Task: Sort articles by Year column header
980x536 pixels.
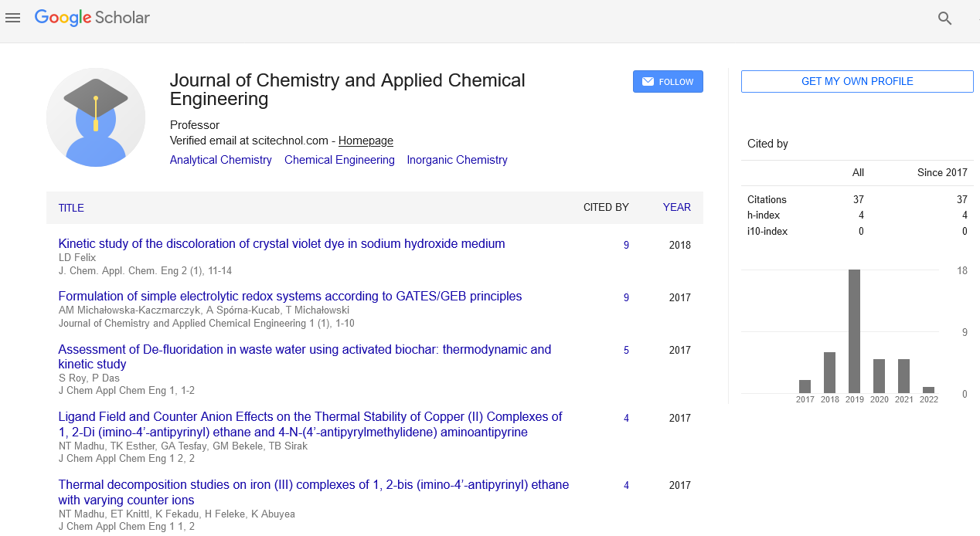Action: tap(676, 207)
